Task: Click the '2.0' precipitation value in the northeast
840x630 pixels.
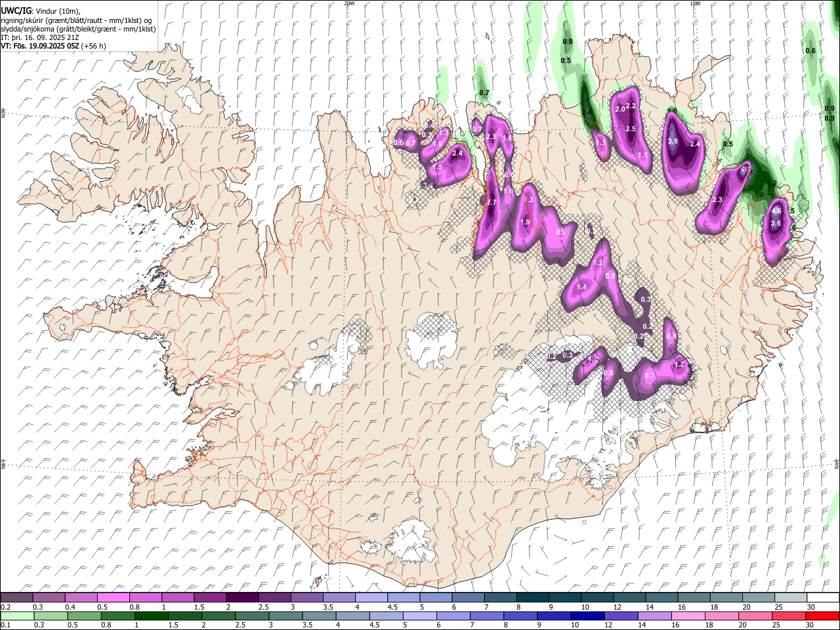Action: (620, 109)
